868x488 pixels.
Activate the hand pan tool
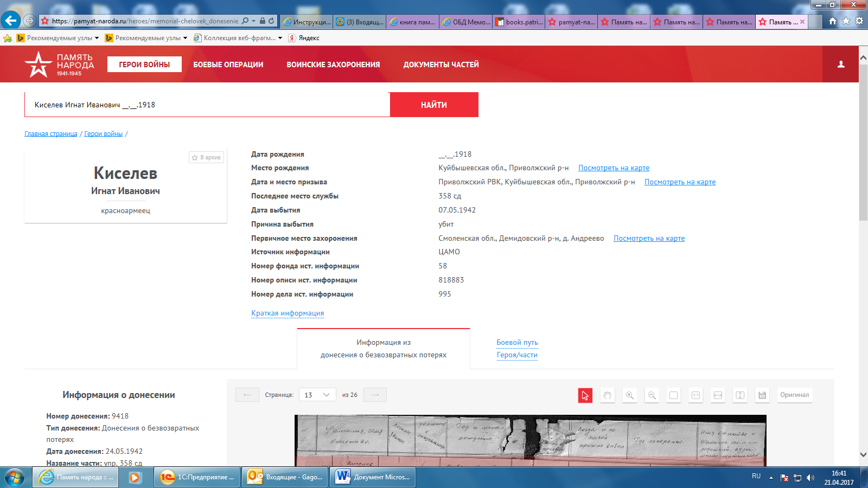tap(607, 395)
